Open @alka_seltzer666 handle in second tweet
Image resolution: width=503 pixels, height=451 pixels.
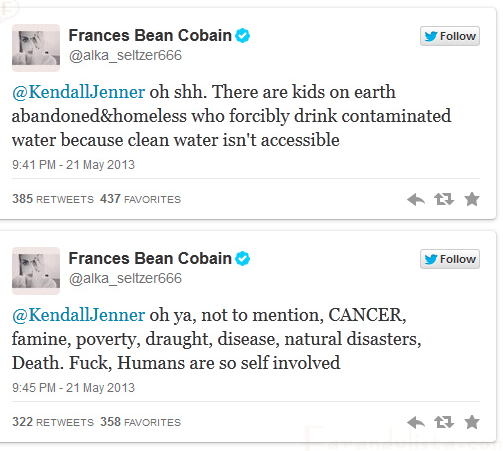tap(125, 278)
